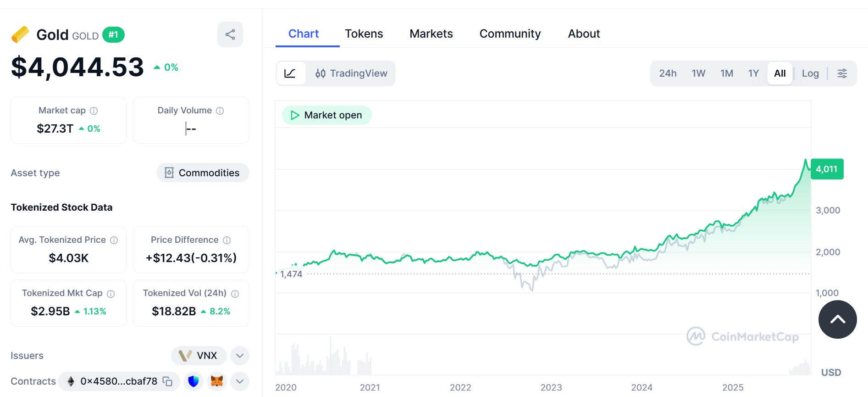Click the Commodities asset type badge
This screenshot has height=397, width=868.
coord(203,173)
